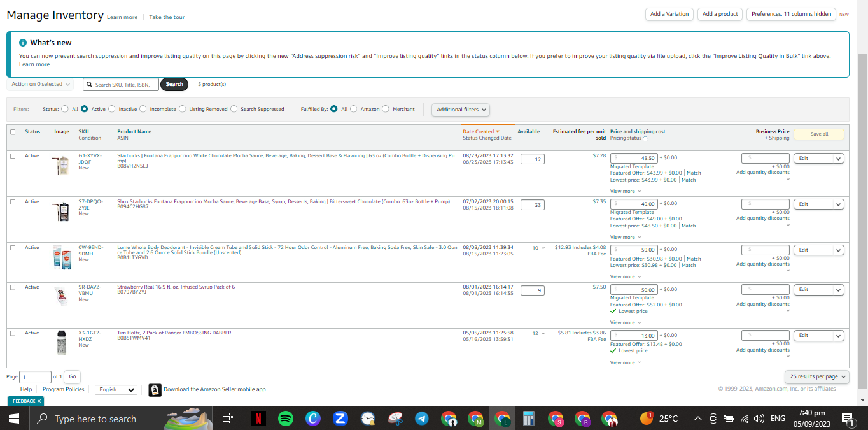Open the English language dropdown
Screen dimensions: 868x430
[116, 389]
